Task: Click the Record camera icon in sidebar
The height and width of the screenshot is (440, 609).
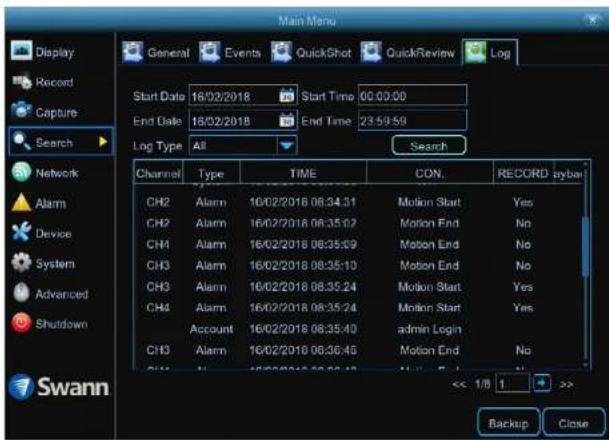Action: pos(21,81)
